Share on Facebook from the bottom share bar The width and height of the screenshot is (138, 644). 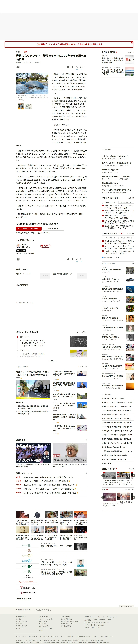pos(73,259)
